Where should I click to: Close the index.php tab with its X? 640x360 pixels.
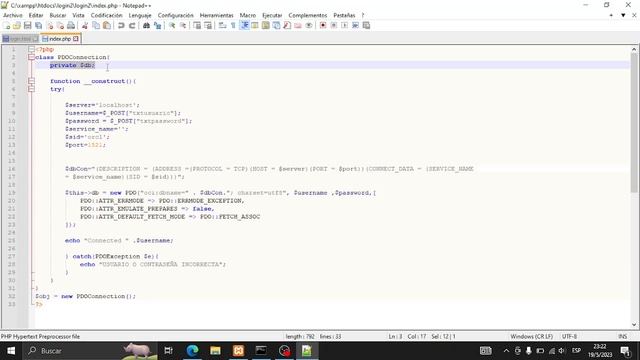coord(76,39)
